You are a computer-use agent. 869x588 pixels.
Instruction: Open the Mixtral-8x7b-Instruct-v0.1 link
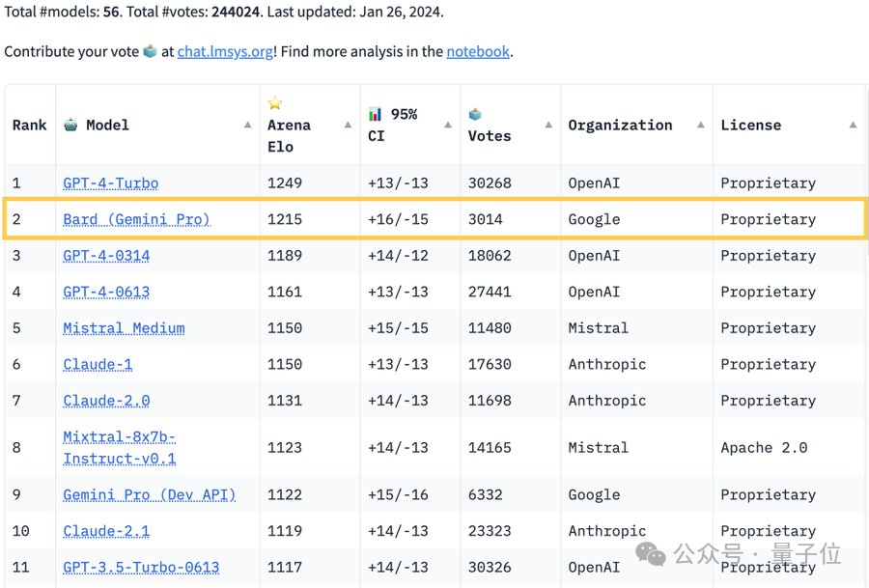pyautogui.click(x=119, y=448)
